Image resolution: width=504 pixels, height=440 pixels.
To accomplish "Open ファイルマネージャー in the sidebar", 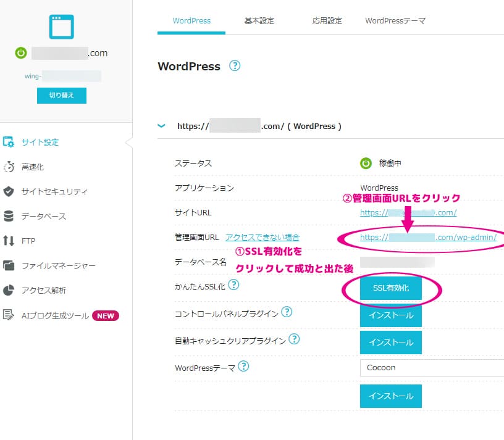I will pos(59,265).
